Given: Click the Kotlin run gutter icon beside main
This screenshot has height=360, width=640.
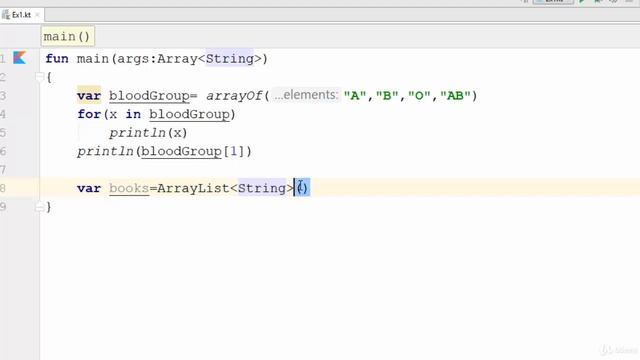Looking at the screenshot, I should pos(19,58).
